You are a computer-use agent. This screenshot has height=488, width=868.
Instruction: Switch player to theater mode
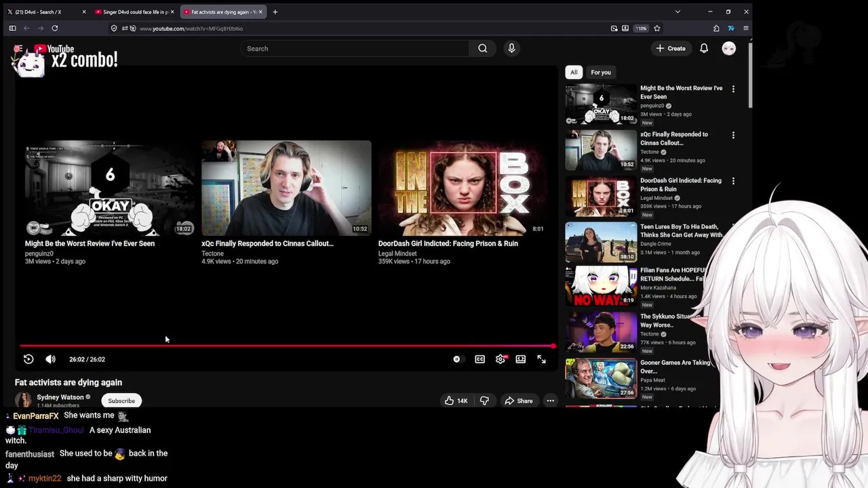point(521,359)
